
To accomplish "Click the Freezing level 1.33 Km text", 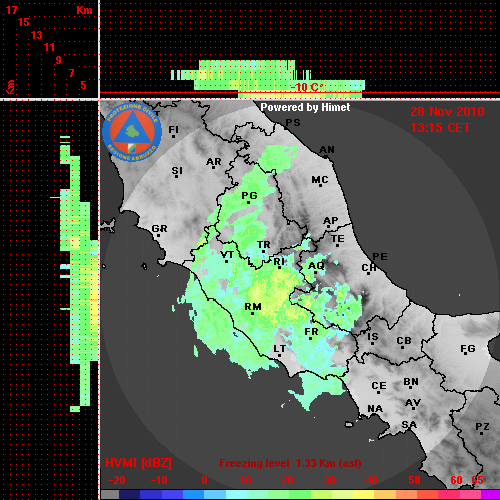I will (290, 463).
